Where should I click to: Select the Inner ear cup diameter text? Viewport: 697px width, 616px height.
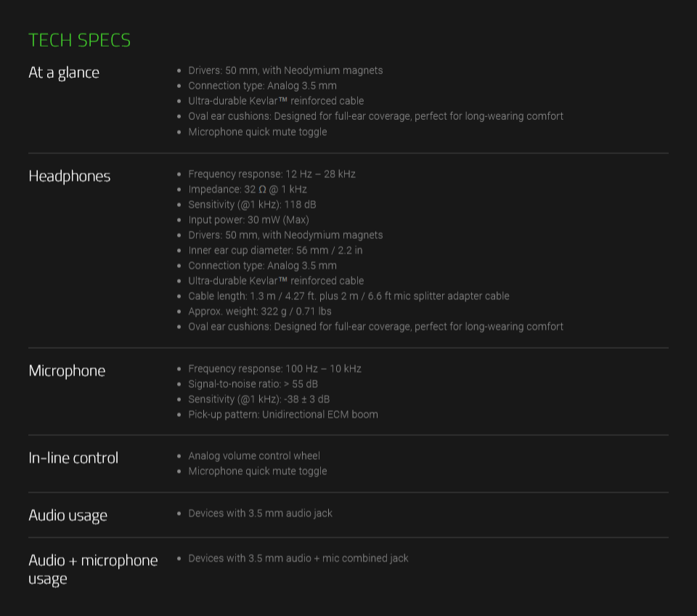click(275, 251)
